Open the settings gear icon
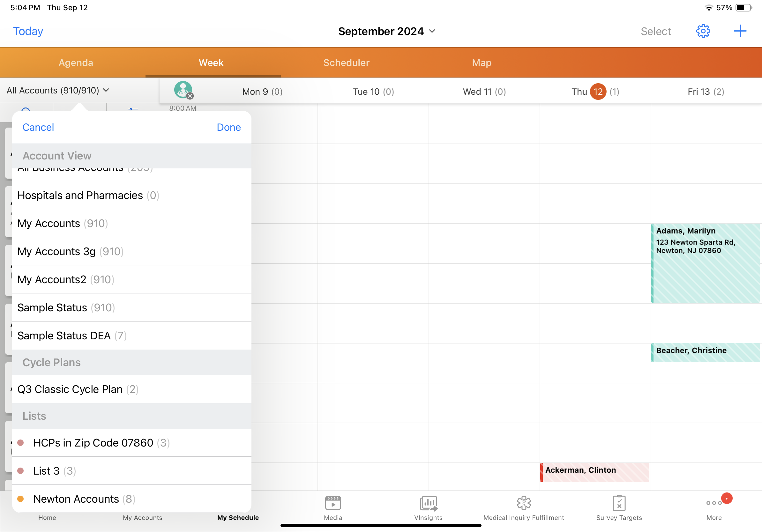Screen dimensions: 762x532 (703, 31)
